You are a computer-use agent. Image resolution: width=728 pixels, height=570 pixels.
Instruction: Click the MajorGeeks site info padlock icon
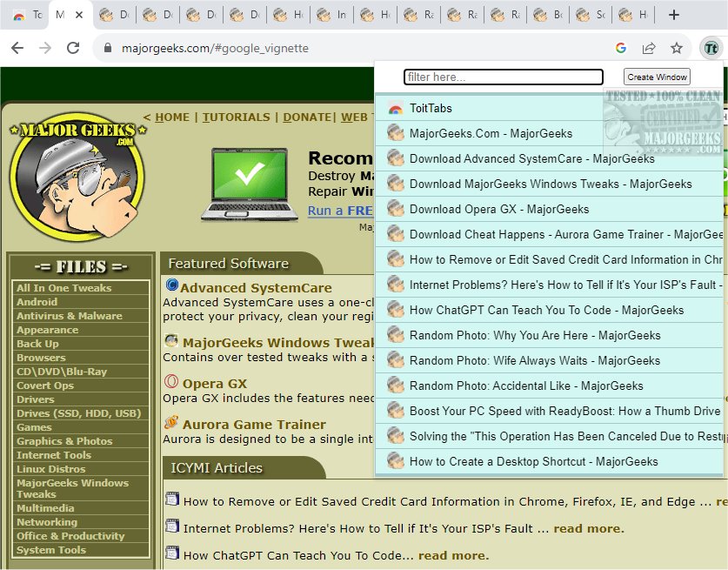coord(109,48)
